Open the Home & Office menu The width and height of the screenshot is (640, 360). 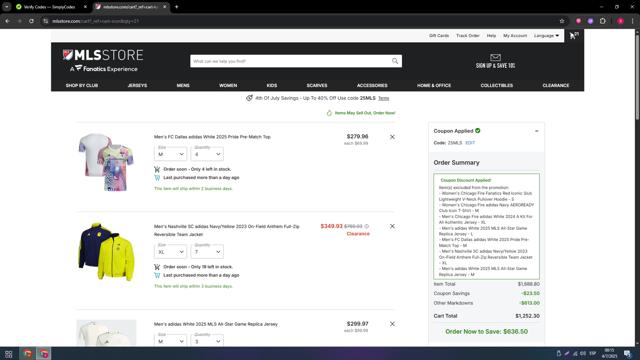[434, 85]
